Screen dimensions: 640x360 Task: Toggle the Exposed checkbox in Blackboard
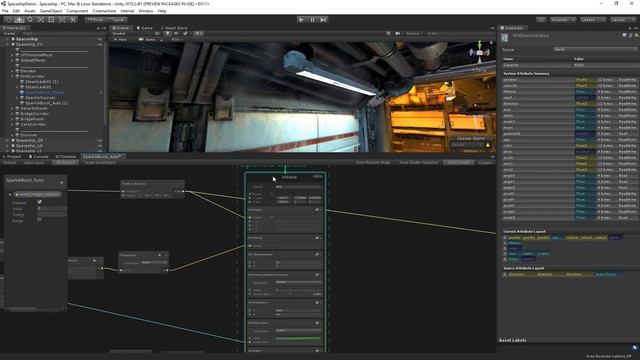click(x=39, y=202)
